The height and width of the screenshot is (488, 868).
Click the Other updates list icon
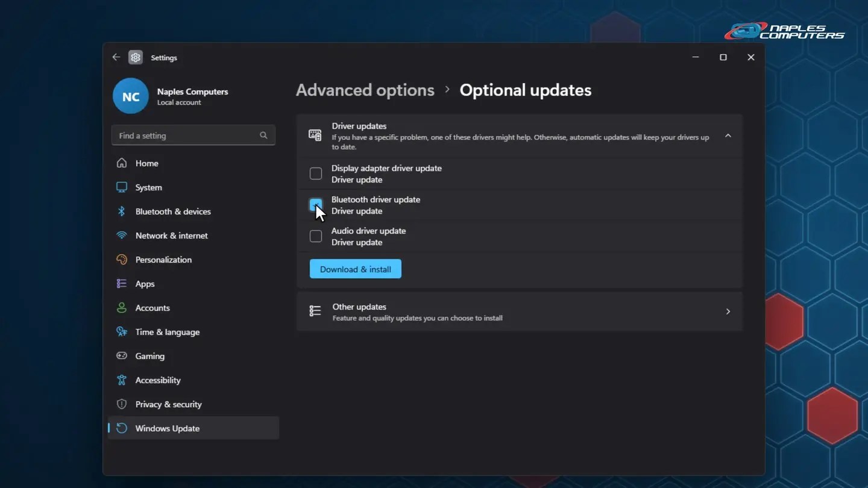(315, 311)
